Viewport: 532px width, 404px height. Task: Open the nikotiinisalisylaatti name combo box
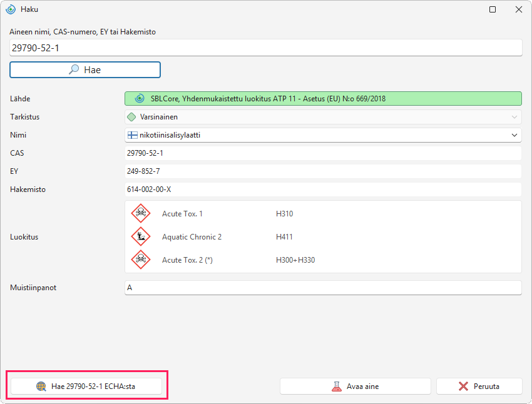[323, 135]
